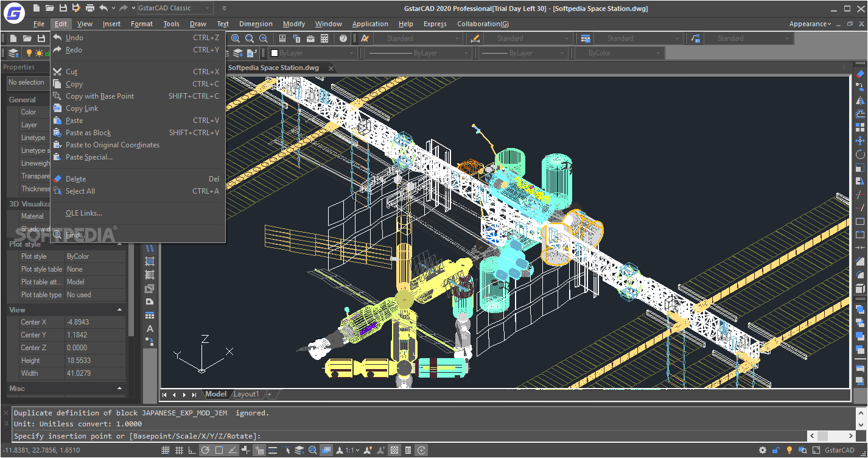Open the GstarCAD Classic workspace dropdown
The image size is (868, 458).
pos(175,8)
